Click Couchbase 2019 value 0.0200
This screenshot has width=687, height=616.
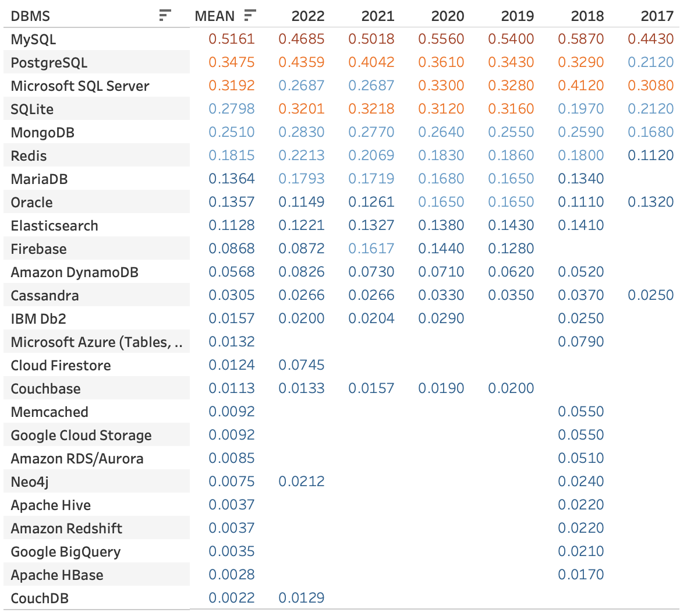[511, 388]
